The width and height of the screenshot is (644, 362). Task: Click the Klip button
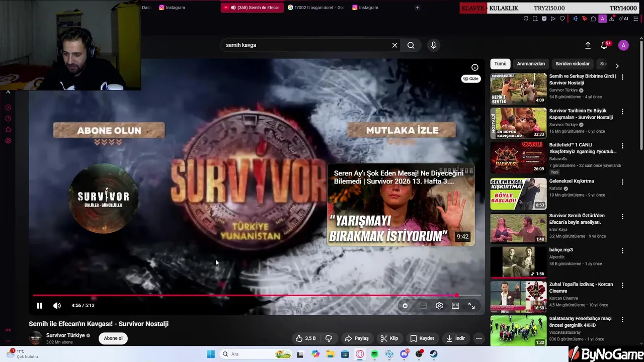tap(389, 338)
